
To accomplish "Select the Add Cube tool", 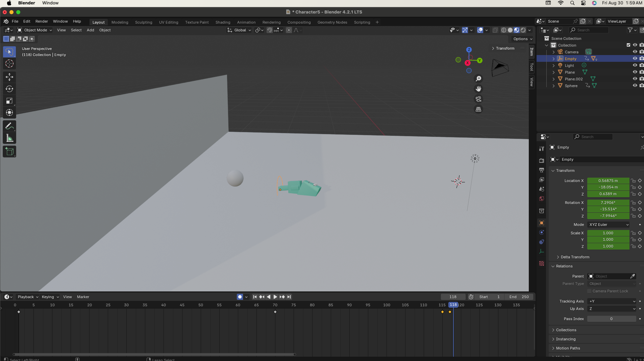I will [x=9, y=152].
